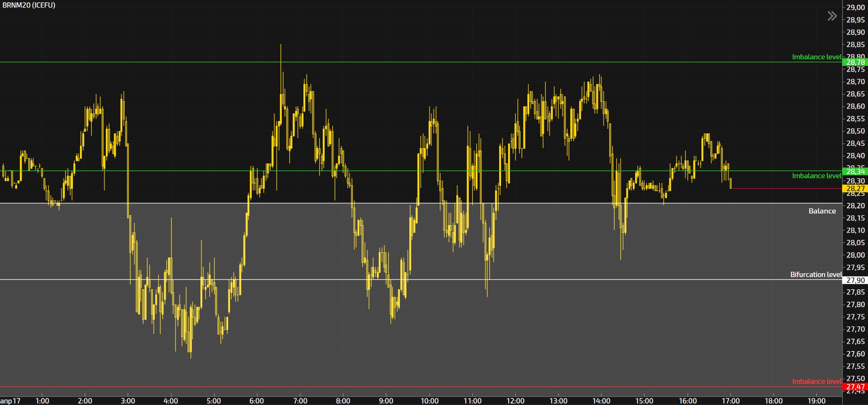Click the 12:00 mark on time axis
The image size is (868, 405).
tap(515, 401)
